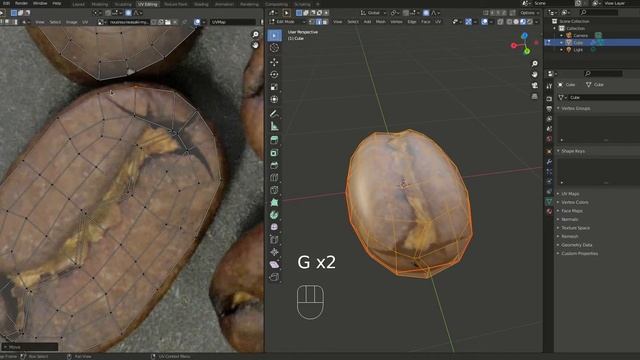The width and height of the screenshot is (640, 360).
Task: Select the Smooth tool
Action: (x=274, y=227)
